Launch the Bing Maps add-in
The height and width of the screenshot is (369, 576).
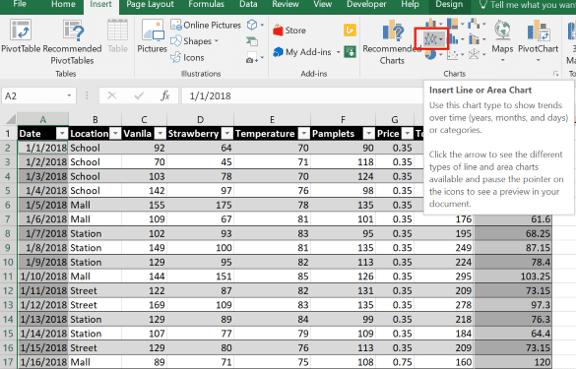(x=350, y=30)
